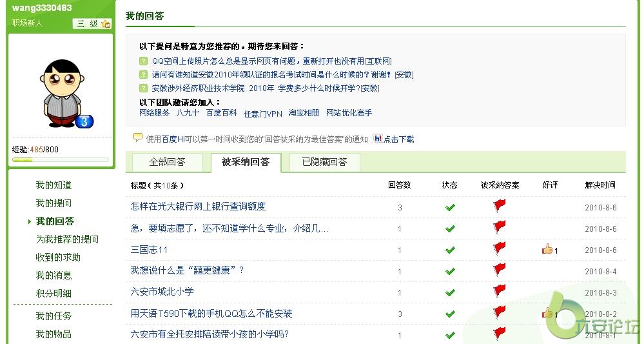Image resolution: width=644 pixels, height=344 pixels.
Task: Open 我的任务 in sidebar
Action: pos(54,316)
